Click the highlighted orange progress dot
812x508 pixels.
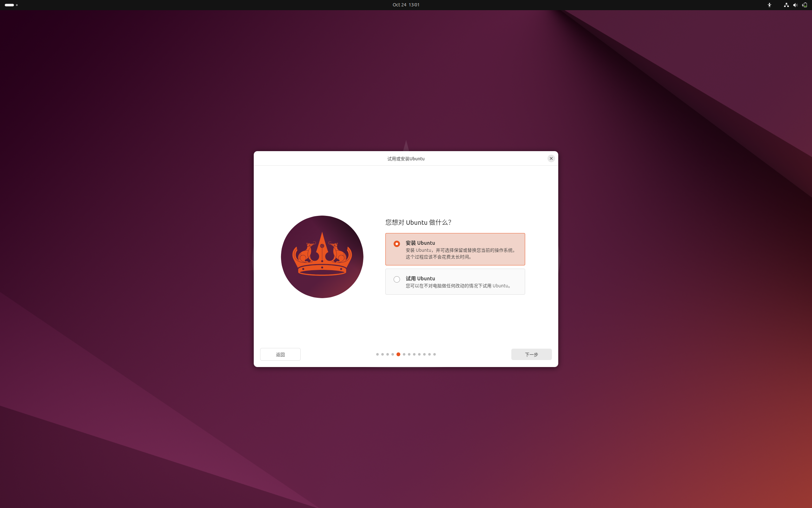tap(398, 354)
